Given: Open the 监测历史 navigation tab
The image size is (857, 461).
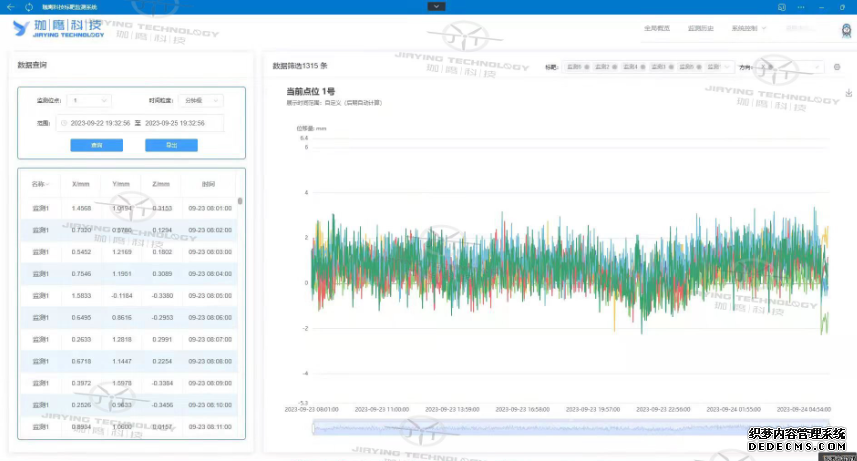Looking at the screenshot, I should point(702,28).
